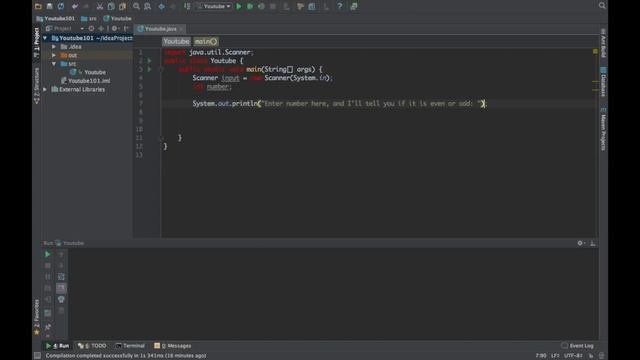
Task: Stop the process from the main toolbar
Action: point(273,6)
